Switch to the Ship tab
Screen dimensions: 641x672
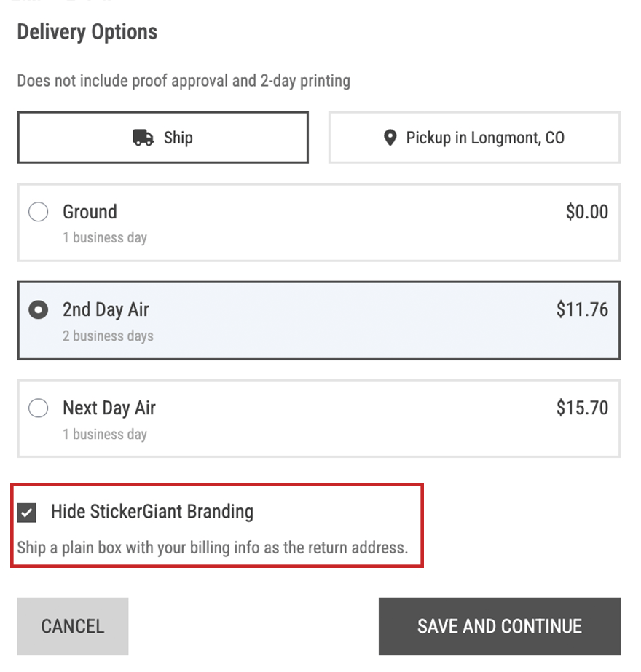162,137
